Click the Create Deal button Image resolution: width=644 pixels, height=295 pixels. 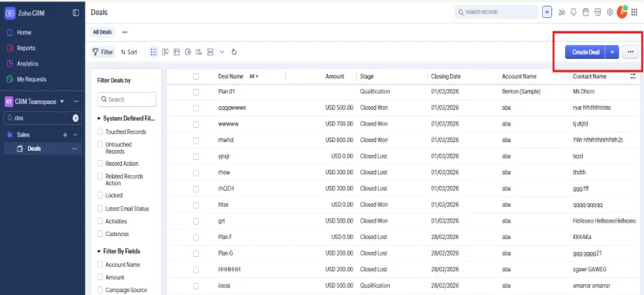pos(585,52)
